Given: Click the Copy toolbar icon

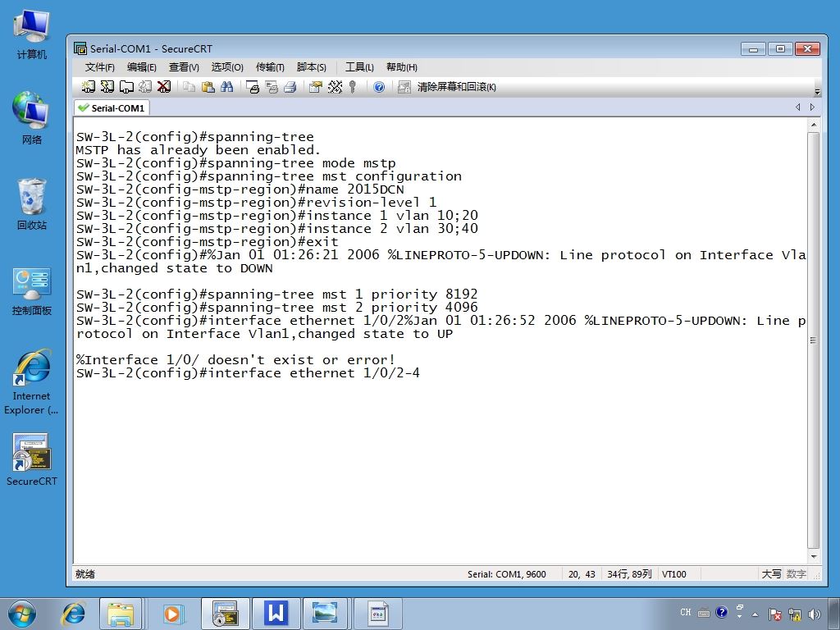Looking at the screenshot, I should click(189, 87).
